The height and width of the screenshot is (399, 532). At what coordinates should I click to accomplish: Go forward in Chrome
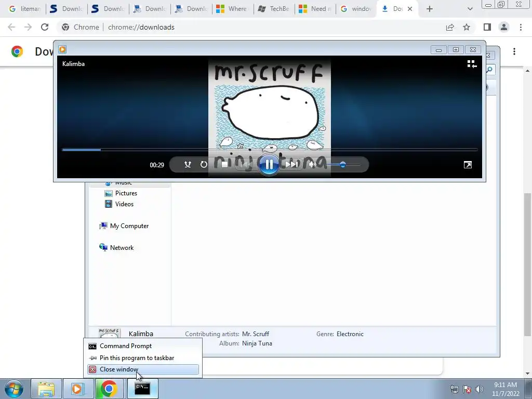[x=28, y=27]
